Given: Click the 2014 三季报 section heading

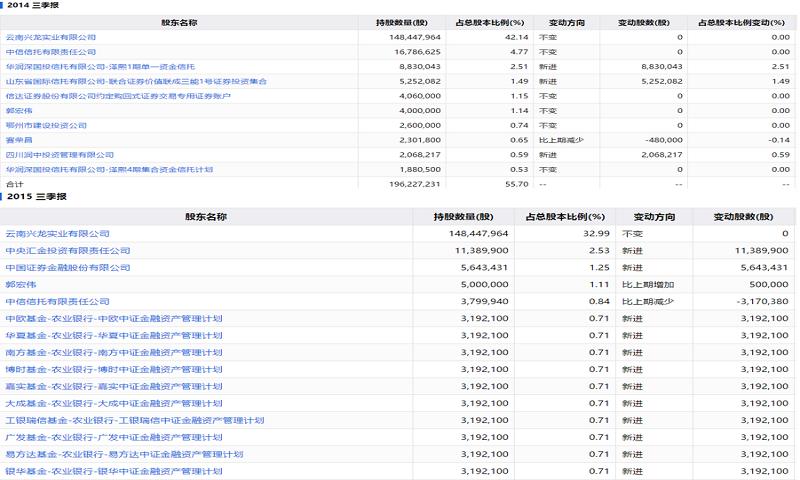Looking at the screenshot, I should (32, 6).
